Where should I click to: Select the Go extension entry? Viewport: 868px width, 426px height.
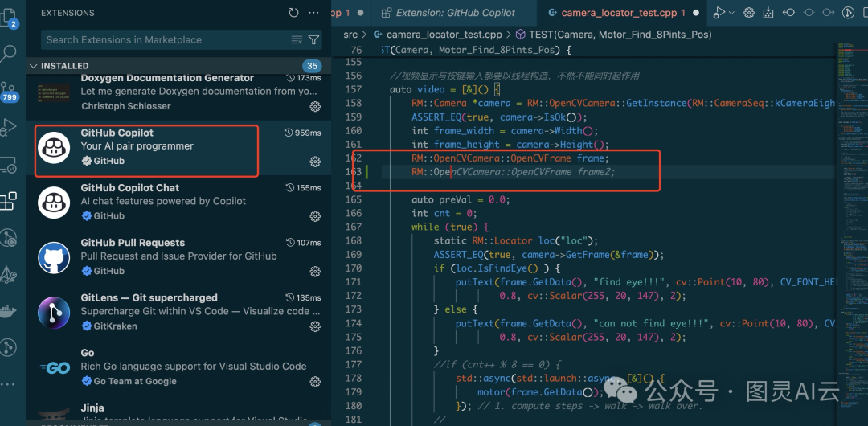[178, 368]
